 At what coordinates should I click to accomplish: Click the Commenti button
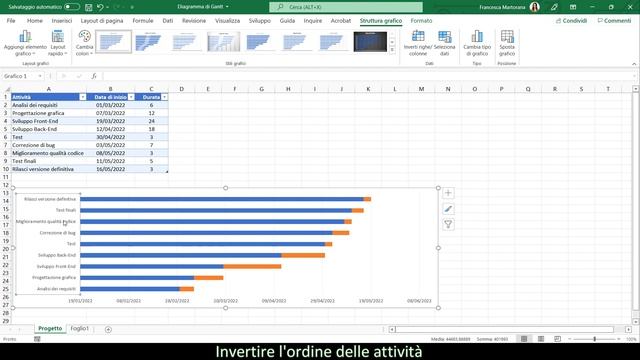(614, 20)
